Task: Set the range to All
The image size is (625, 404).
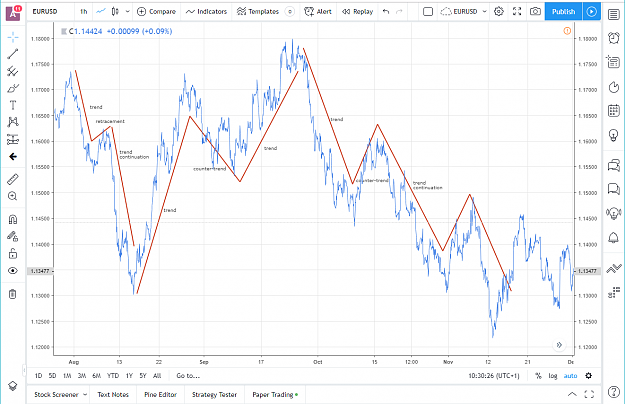Action: 157,376
